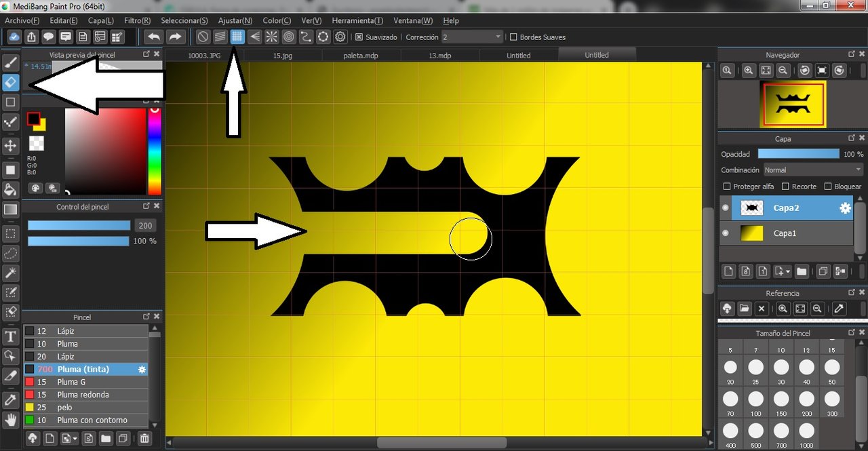Click the Redo arrow button
868x451 pixels.
point(175,37)
